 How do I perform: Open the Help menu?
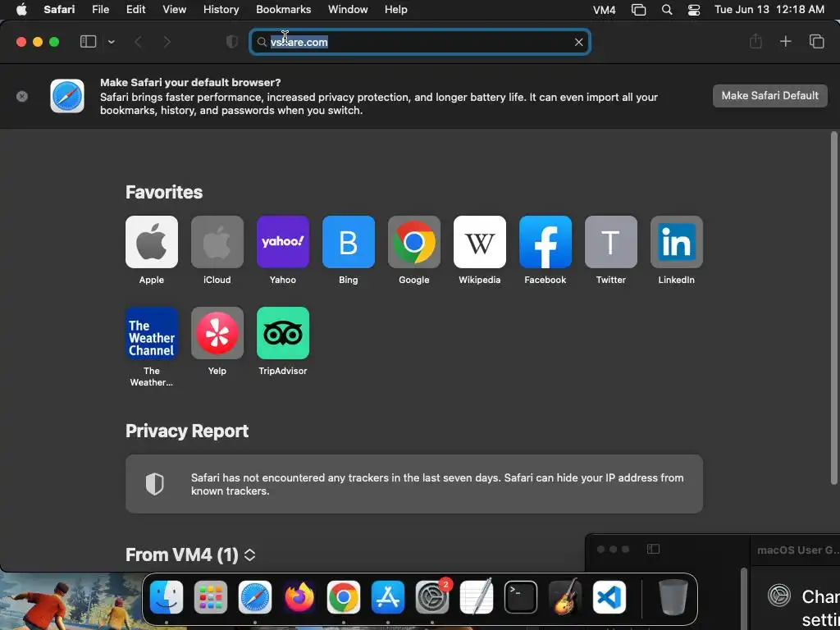tap(396, 10)
